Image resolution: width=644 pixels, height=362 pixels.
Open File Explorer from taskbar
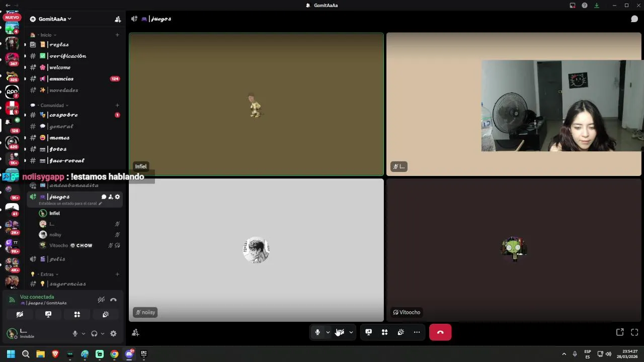[41, 354]
